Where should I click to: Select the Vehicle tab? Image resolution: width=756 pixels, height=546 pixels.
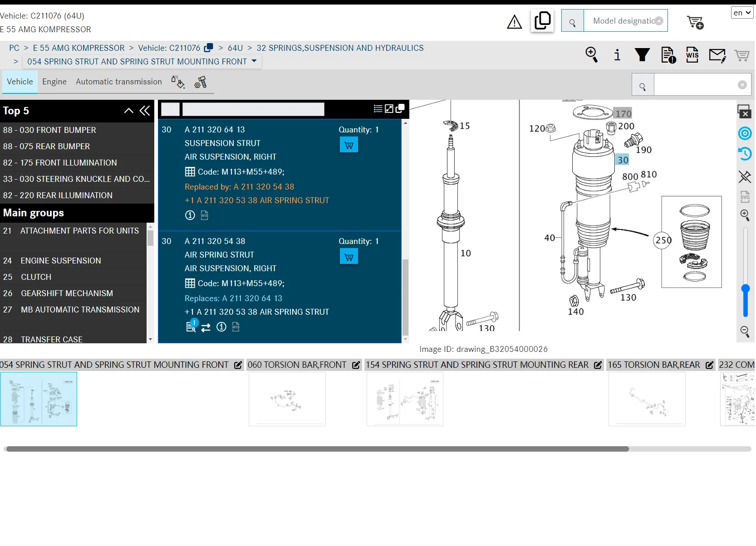20,82
